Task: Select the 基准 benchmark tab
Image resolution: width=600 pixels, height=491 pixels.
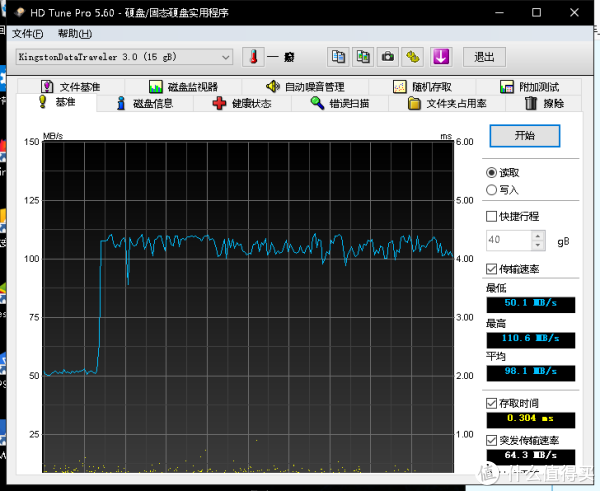Action: point(57,103)
